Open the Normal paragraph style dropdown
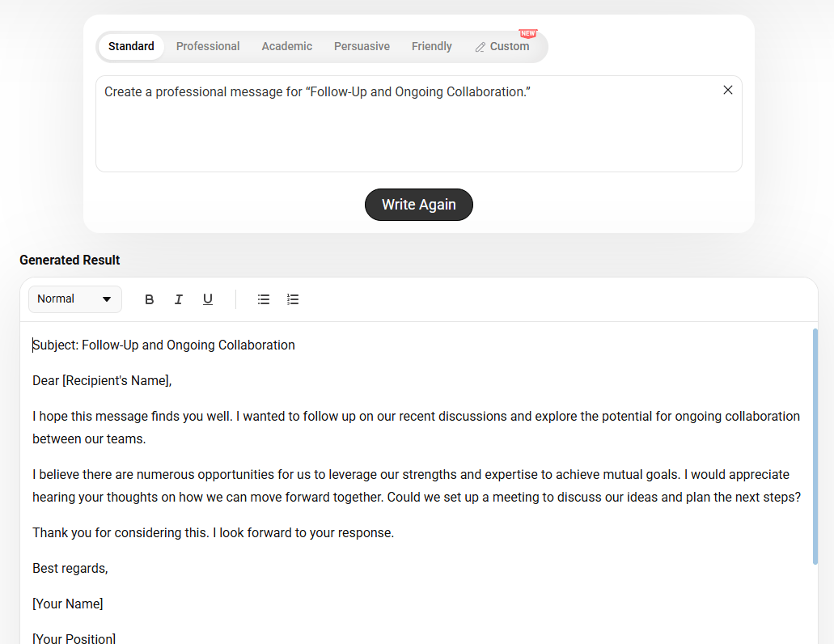This screenshot has width=834, height=644. point(75,299)
